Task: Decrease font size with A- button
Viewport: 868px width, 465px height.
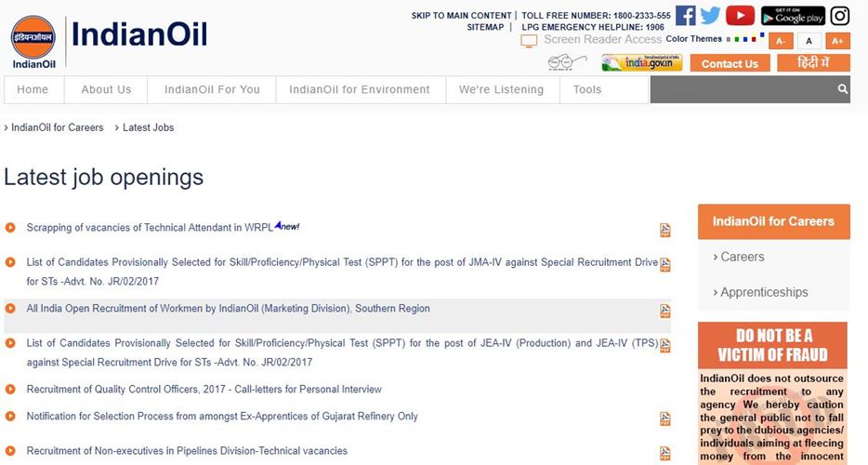Action: point(781,41)
